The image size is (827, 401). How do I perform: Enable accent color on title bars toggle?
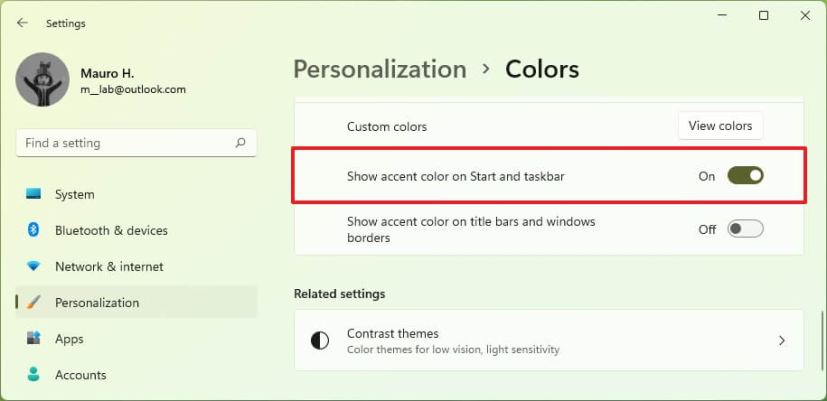[745, 229]
